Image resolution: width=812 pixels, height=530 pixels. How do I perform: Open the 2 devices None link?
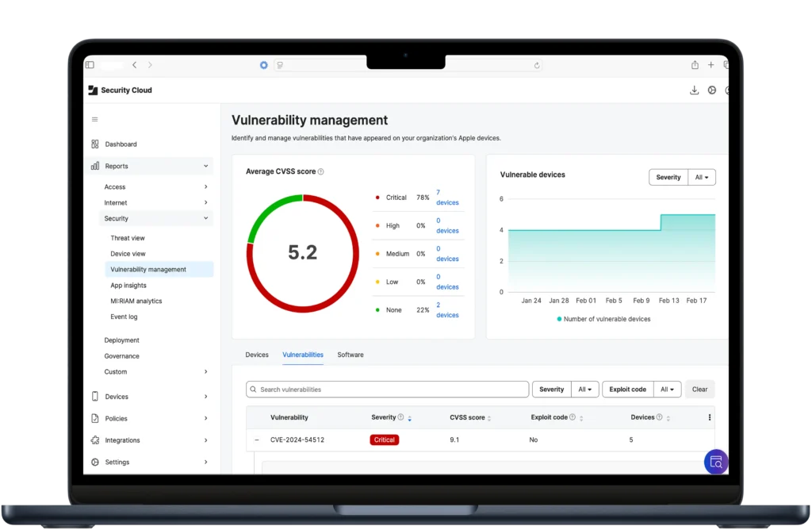pos(447,309)
